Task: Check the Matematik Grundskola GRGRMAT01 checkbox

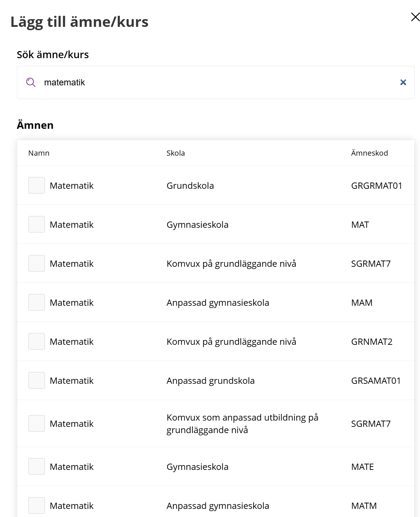Action: [x=36, y=185]
